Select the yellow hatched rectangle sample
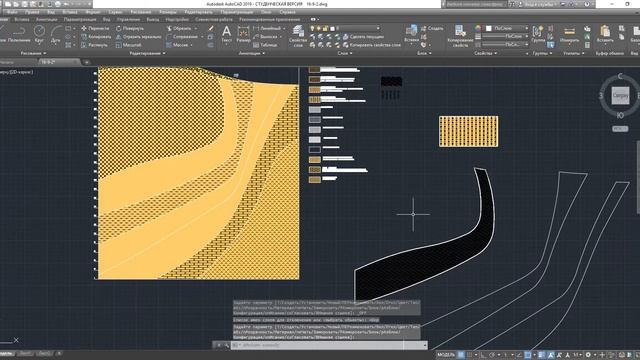The height and width of the screenshot is (360, 640). point(469,131)
